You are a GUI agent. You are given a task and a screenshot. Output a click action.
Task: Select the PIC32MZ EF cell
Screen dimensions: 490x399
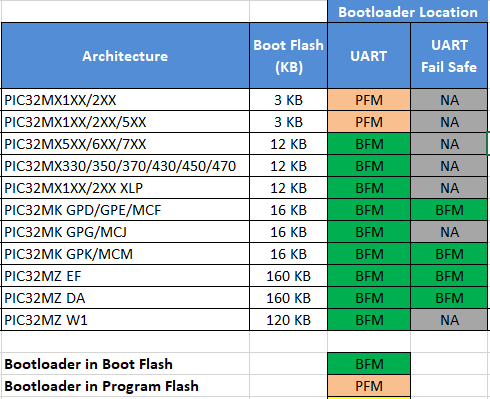coord(125,276)
